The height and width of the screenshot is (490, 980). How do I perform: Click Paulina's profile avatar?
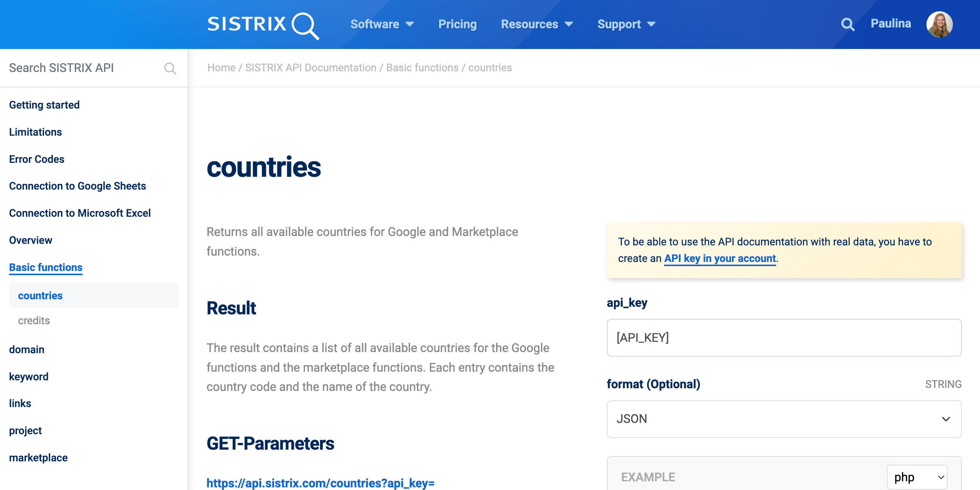[939, 24]
